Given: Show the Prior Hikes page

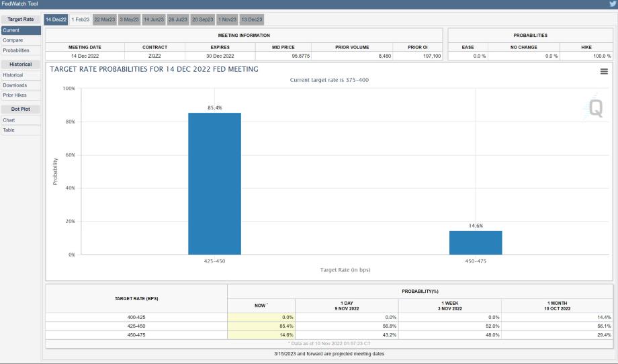Looking at the screenshot, I should 15,95.
